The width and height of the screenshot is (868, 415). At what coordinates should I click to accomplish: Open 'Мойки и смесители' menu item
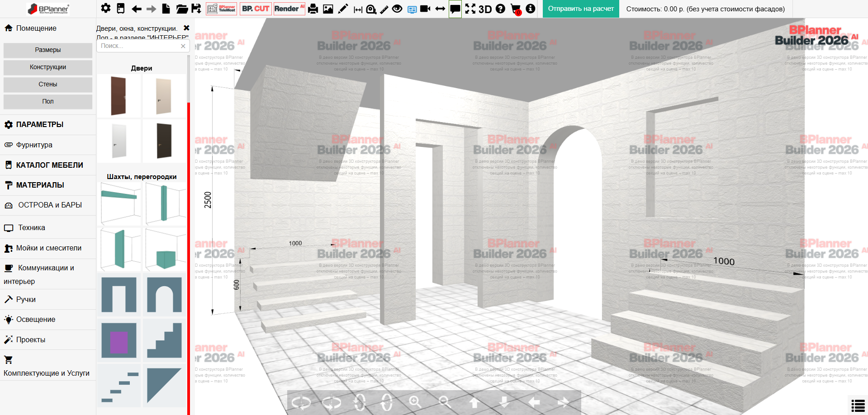48,248
